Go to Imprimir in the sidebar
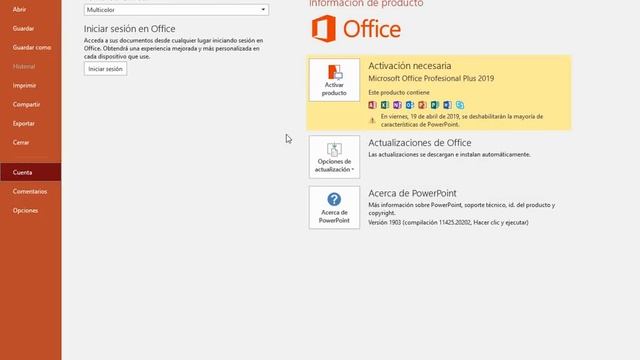Viewport: 640px width, 360px height. pyautogui.click(x=24, y=85)
